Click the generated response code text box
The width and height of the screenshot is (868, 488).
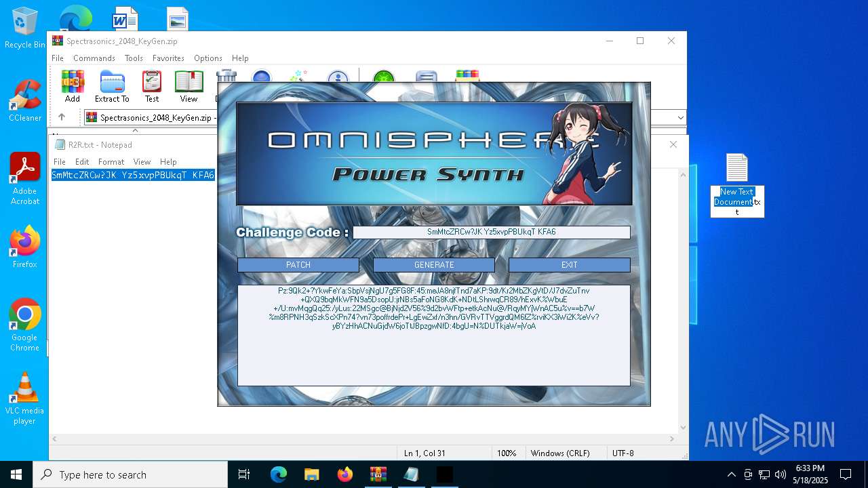pos(434,335)
